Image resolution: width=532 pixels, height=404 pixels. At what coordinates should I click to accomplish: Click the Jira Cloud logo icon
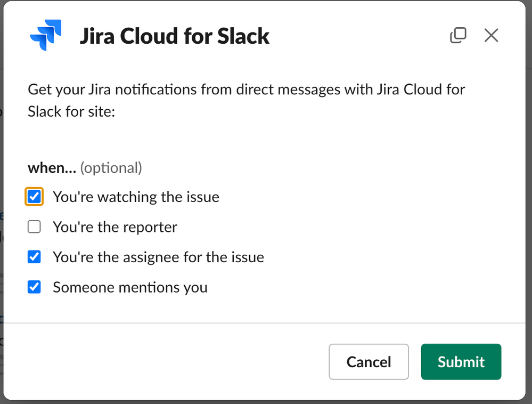tap(46, 35)
